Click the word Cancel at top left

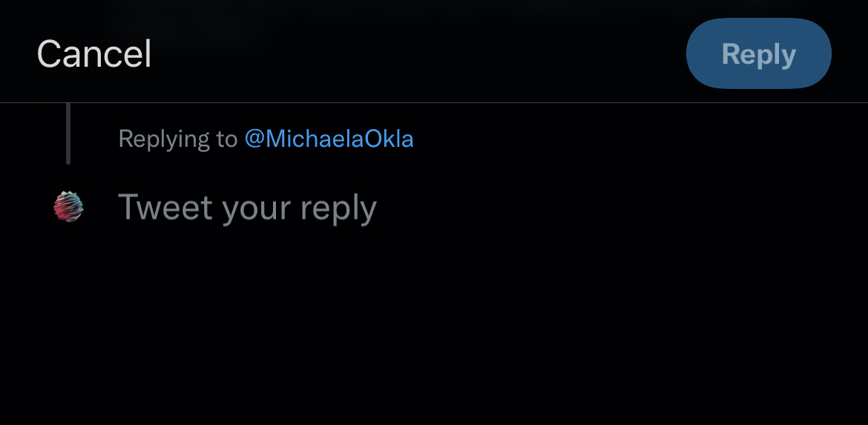tap(94, 54)
